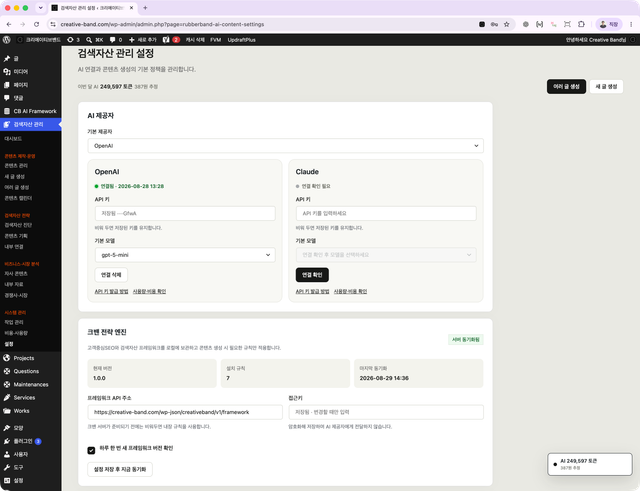This screenshot has width=640, height=491.
Task: Open Claude API 키 발급 방법 link
Action: [x=312, y=291]
